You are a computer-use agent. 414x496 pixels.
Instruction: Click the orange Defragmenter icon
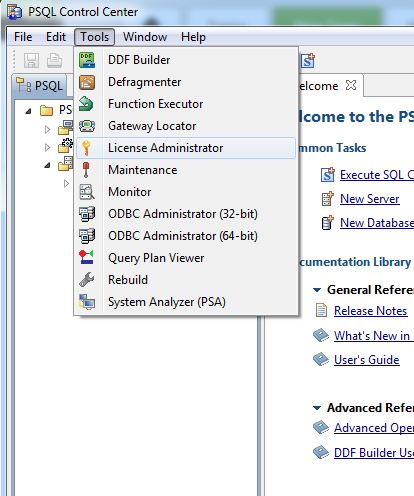(87, 82)
